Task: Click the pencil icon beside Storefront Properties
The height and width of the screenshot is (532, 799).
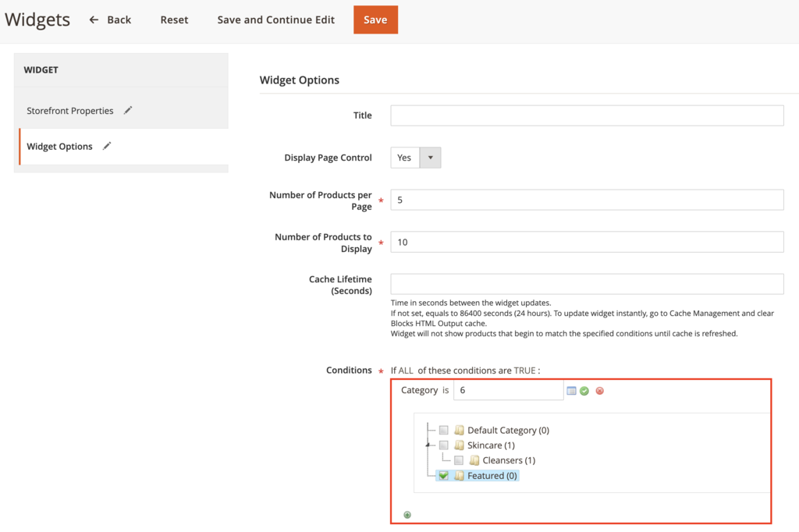Action: click(x=127, y=110)
